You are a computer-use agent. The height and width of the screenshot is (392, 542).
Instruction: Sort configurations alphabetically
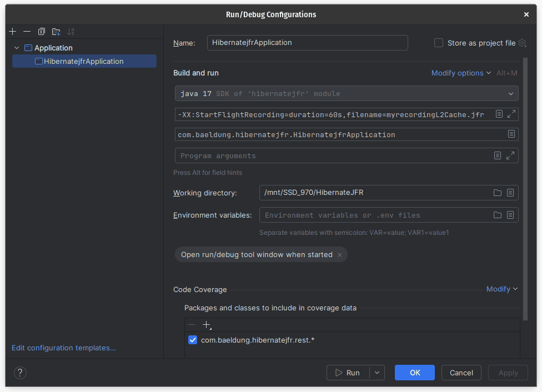pos(71,32)
